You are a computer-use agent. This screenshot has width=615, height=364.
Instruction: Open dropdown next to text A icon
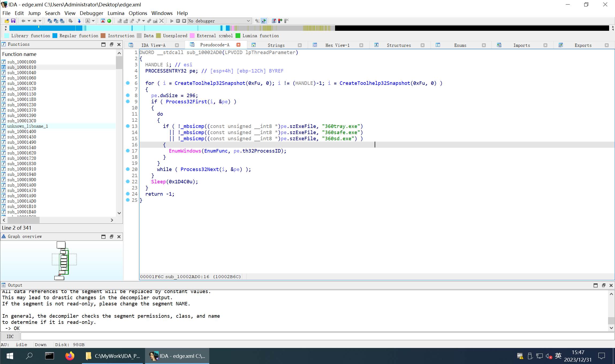click(93, 21)
